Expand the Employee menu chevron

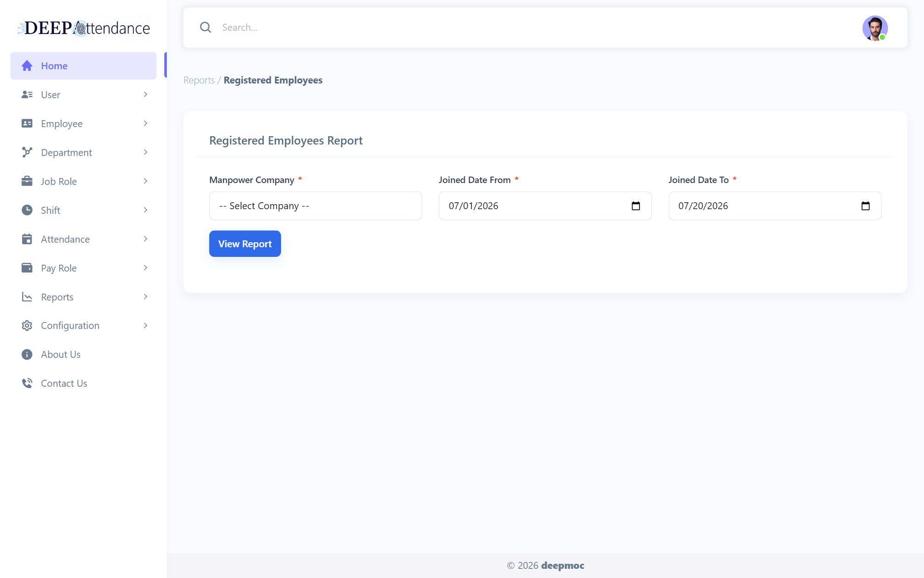[145, 123]
